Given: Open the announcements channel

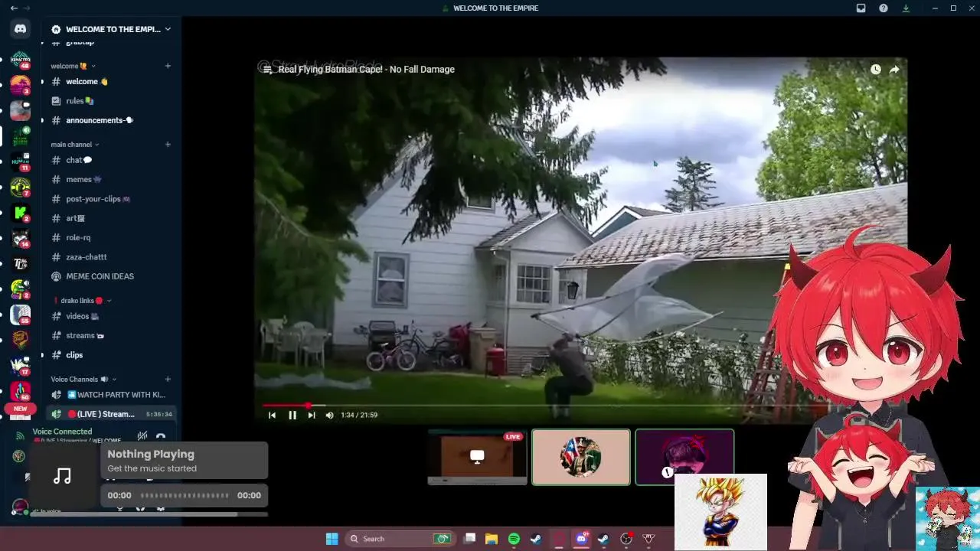Looking at the screenshot, I should pos(111,120).
